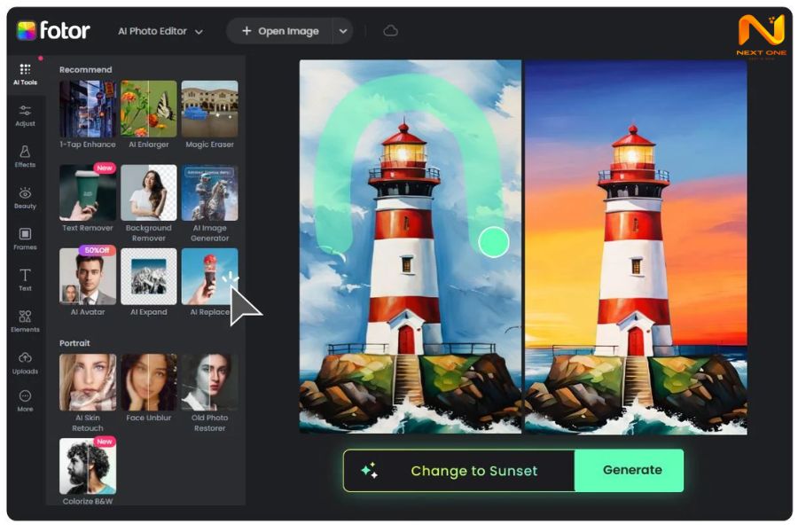Image resolution: width=798 pixels, height=532 pixels.
Task: Choose the Magic Eraser tool thumbnail
Action: coord(209,110)
